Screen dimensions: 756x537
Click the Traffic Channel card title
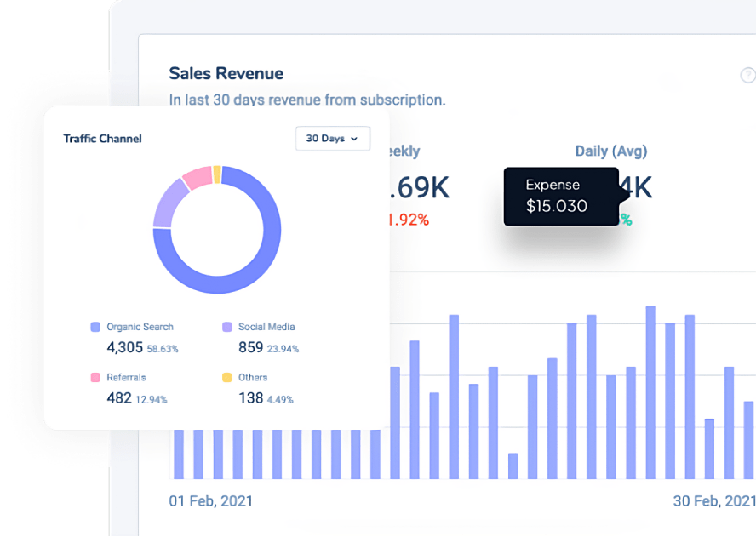point(103,139)
